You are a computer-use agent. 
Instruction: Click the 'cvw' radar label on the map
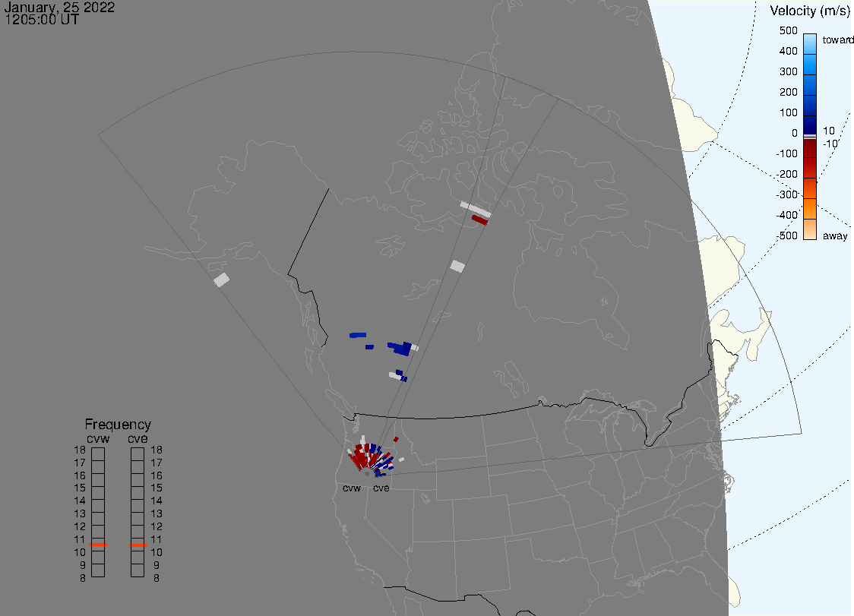point(352,488)
